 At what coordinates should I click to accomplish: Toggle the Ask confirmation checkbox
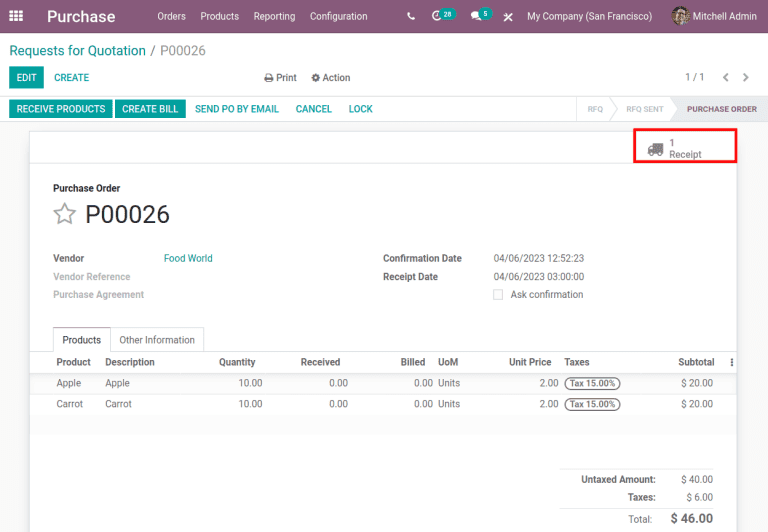[498, 295]
